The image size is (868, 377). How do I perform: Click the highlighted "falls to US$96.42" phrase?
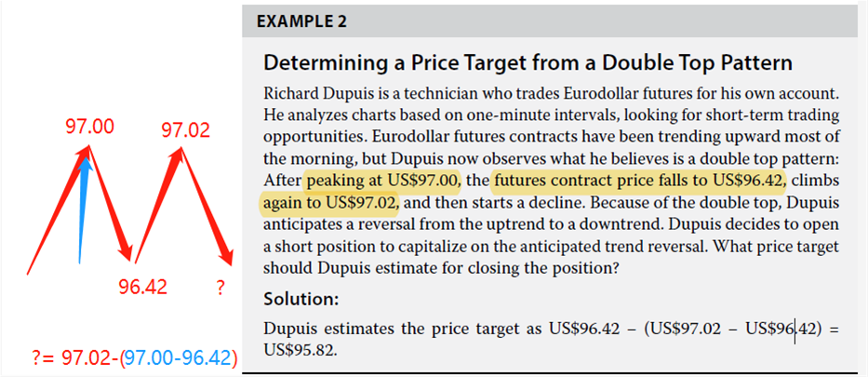(x=640, y=180)
